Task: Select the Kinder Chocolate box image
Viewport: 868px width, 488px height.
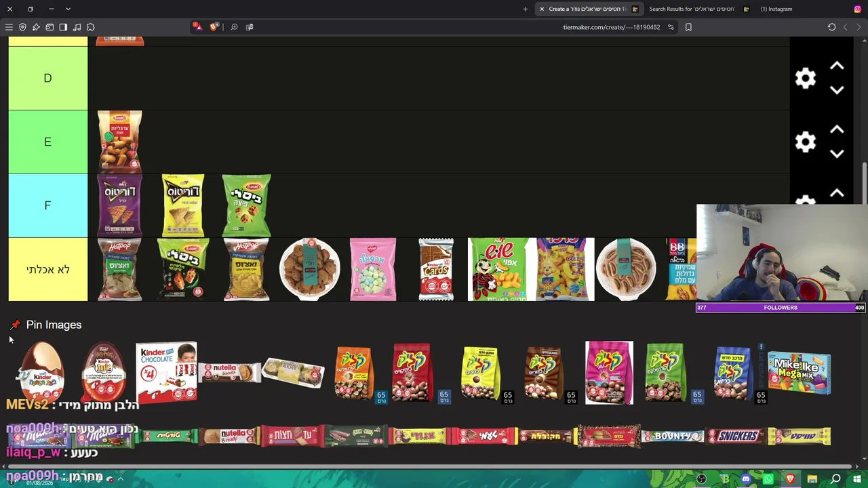Action: point(166,372)
